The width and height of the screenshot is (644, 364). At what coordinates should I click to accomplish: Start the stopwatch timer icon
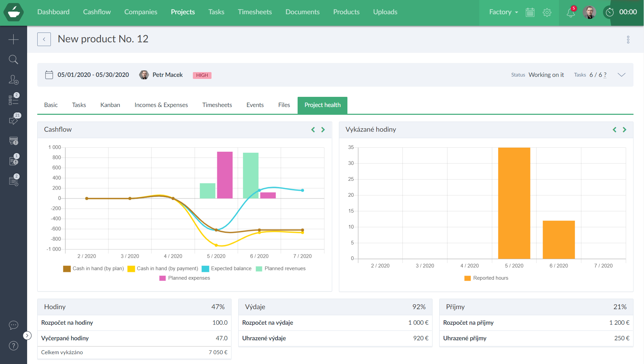610,12
